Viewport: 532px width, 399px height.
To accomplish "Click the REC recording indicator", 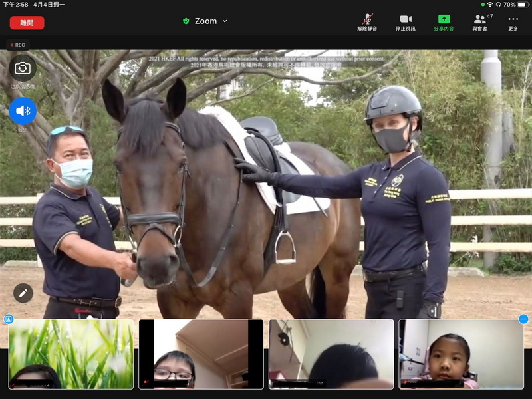I will (x=18, y=45).
